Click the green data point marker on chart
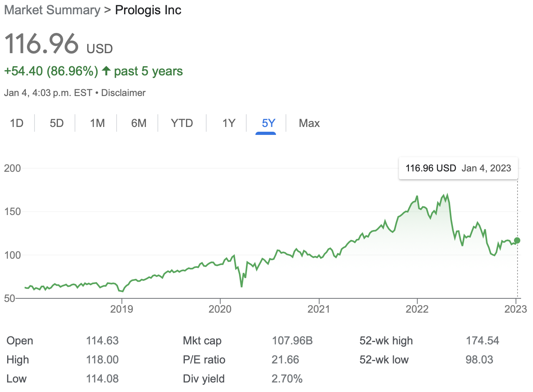This screenshot has height=392, width=533. (x=517, y=240)
